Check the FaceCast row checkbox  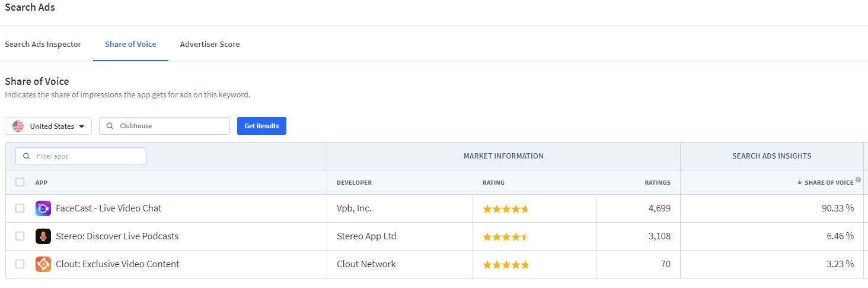pyautogui.click(x=20, y=208)
